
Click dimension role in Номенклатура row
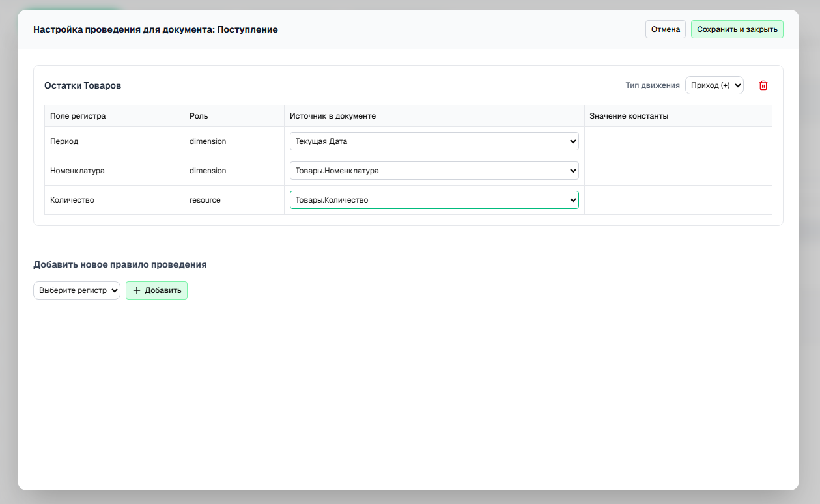(x=234, y=171)
